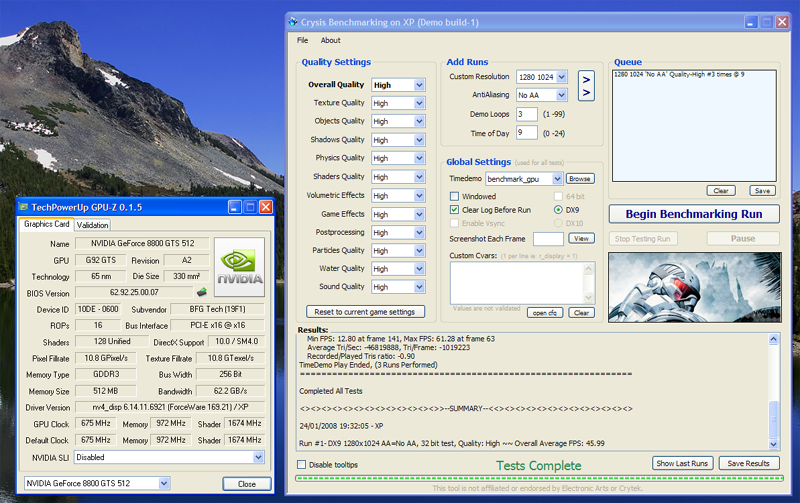Click the Results scrollbar down arrow
Viewport: 800px width, 503px height.
(773, 444)
